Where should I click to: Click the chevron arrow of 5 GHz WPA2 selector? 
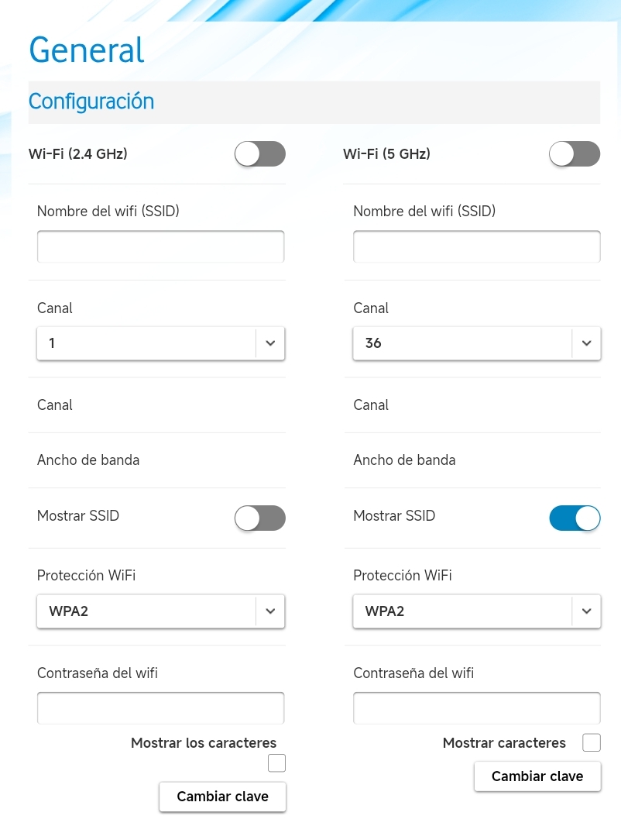(586, 611)
